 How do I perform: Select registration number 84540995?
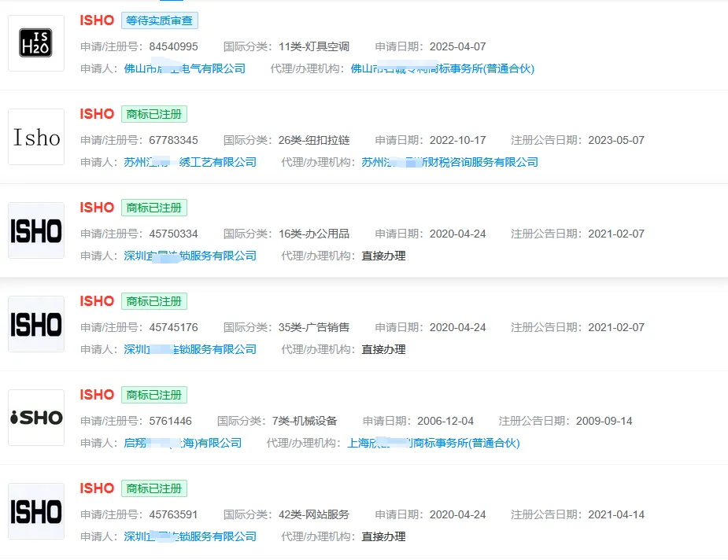coord(174,47)
